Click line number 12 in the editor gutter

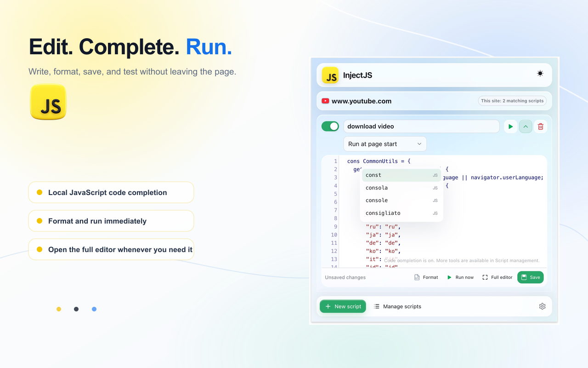334,251
